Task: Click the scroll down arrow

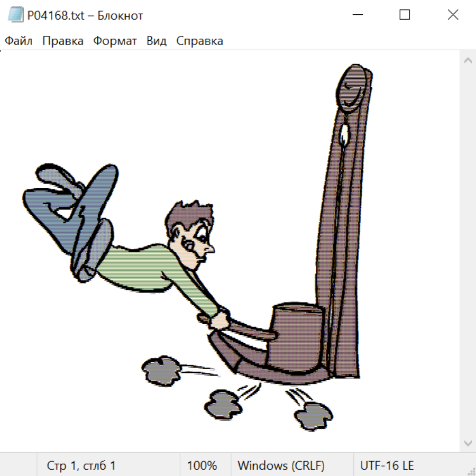Action: pos(468,442)
